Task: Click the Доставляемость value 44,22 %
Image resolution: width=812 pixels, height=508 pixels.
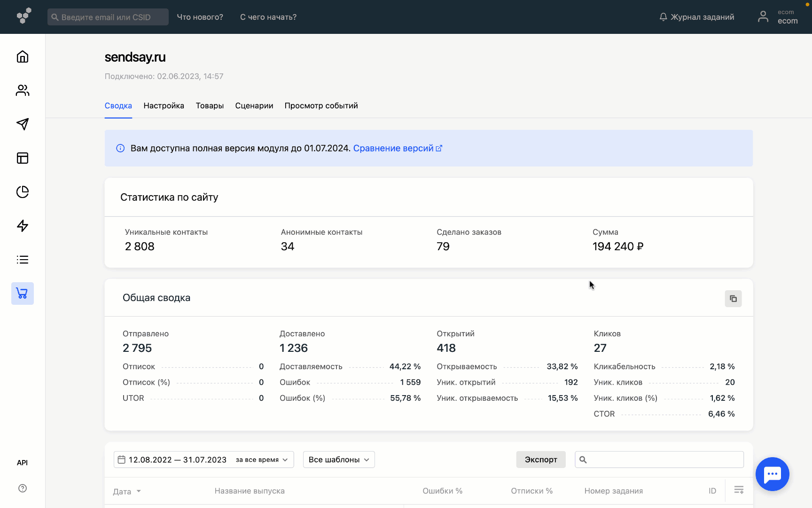Action: (405, 366)
